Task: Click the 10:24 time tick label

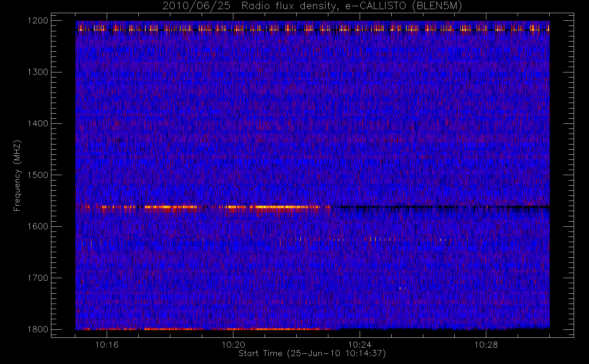Action: coord(360,345)
